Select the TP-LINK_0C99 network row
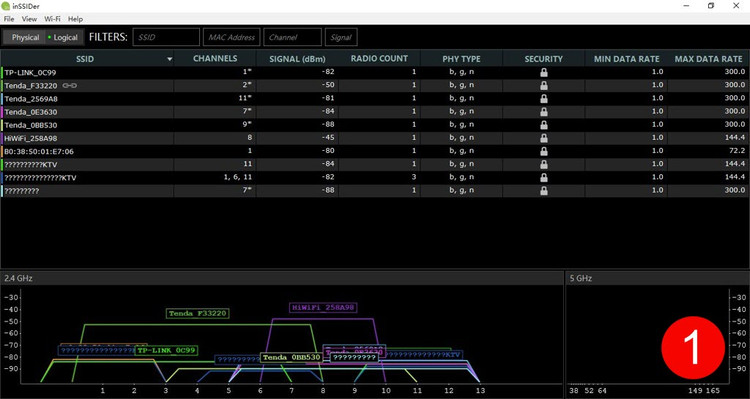Viewport: 750px width, 399px height. (375, 72)
